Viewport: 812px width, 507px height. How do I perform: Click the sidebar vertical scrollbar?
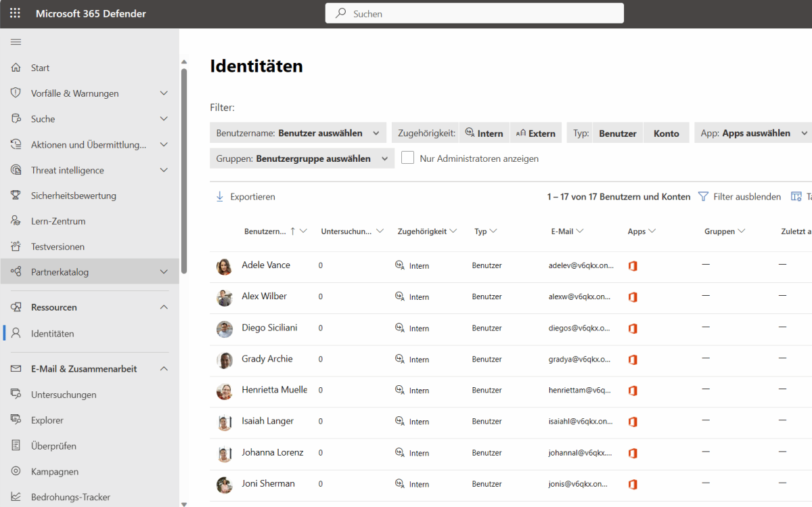click(x=184, y=169)
